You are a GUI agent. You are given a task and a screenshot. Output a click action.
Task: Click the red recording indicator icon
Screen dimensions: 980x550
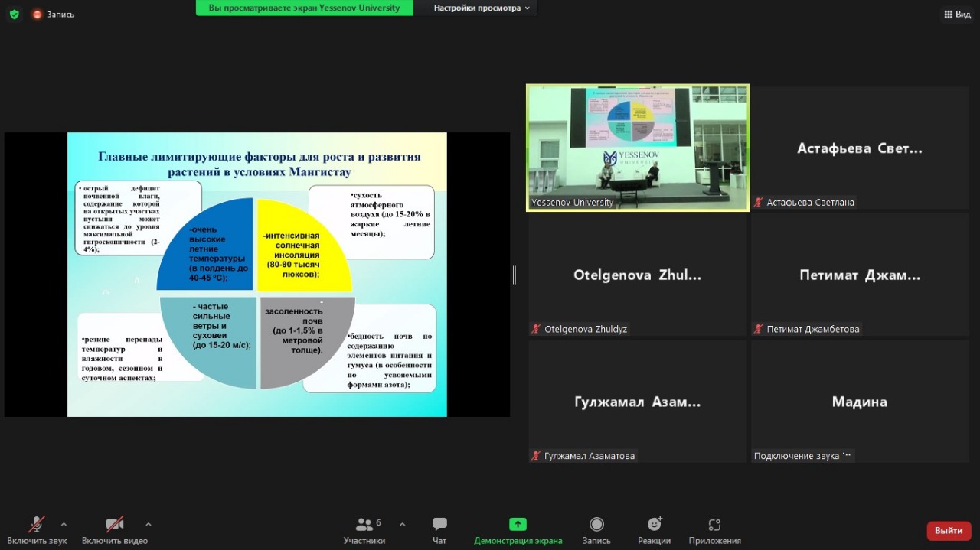tap(37, 15)
